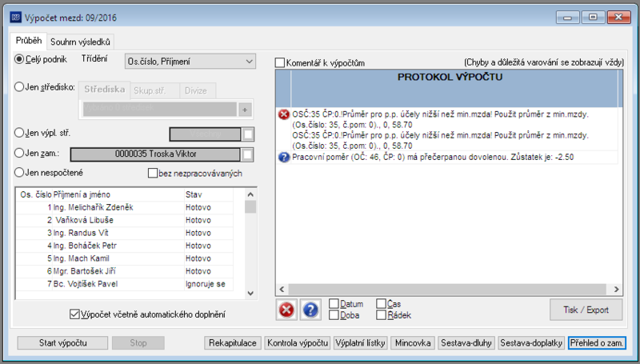Select the Skup.stř. sub-tab

(x=154, y=90)
